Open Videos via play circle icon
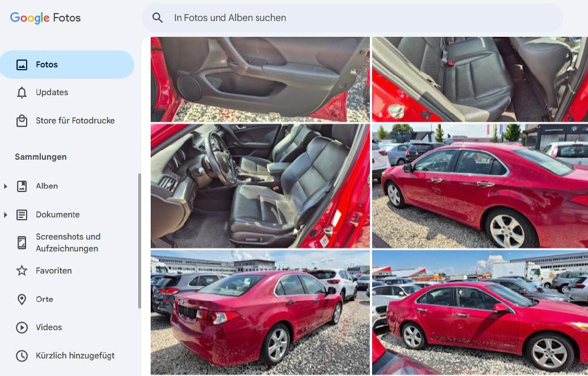Viewport: 588px width, 376px height. click(22, 327)
